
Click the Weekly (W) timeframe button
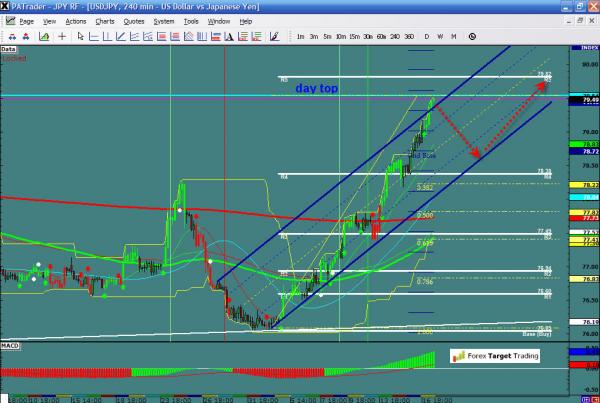click(x=440, y=36)
